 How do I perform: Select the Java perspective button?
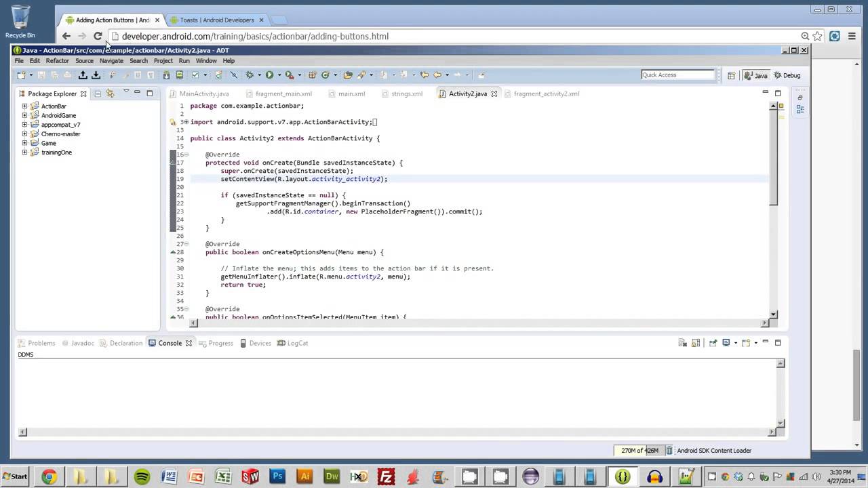tap(756, 75)
